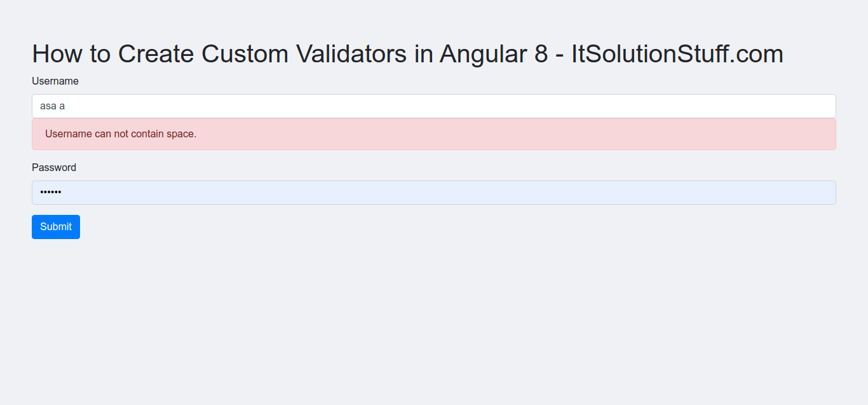Focus the Password input field
The width and height of the screenshot is (868, 405).
pos(433,193)
